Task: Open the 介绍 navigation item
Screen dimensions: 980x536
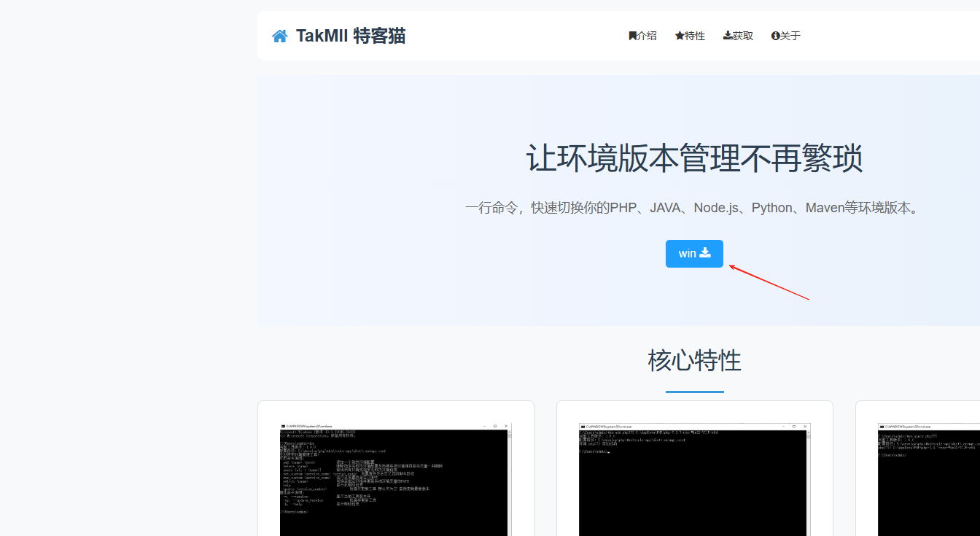Action: 647,36
